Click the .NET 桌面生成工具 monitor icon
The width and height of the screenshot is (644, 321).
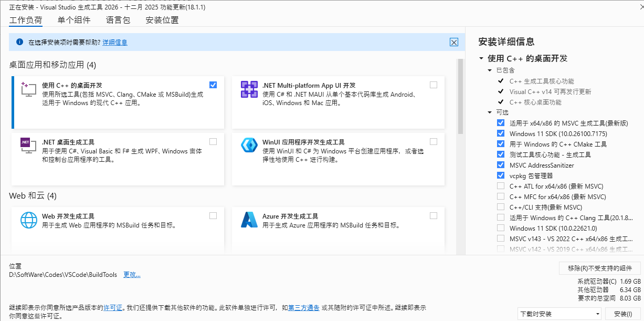tap(28, 146)
